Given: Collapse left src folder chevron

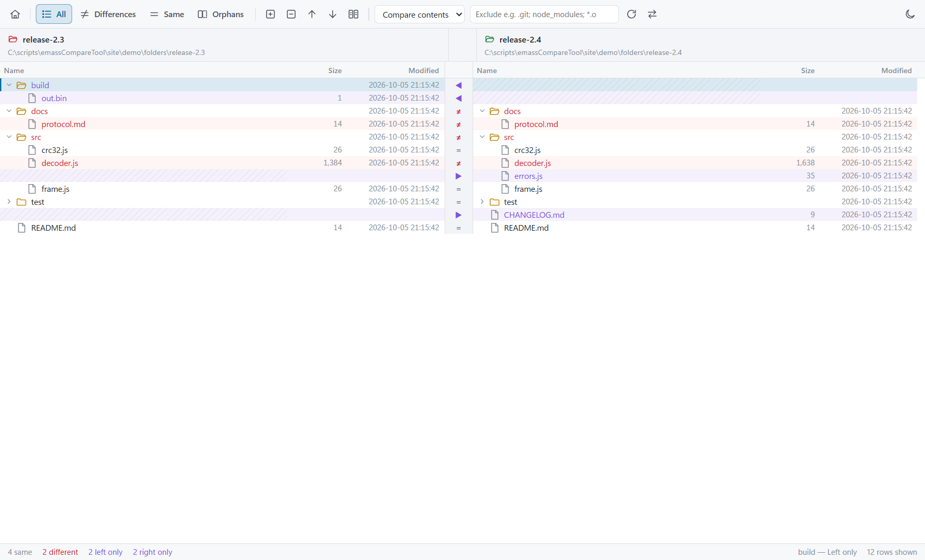Looking at the screenshot, I should (x=9, y=137).
